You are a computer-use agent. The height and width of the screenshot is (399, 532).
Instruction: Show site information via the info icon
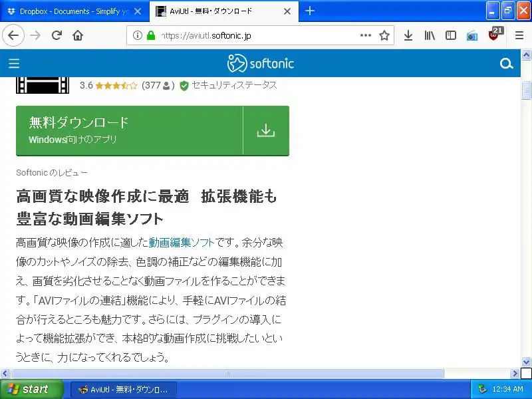[x=137, y=35]
